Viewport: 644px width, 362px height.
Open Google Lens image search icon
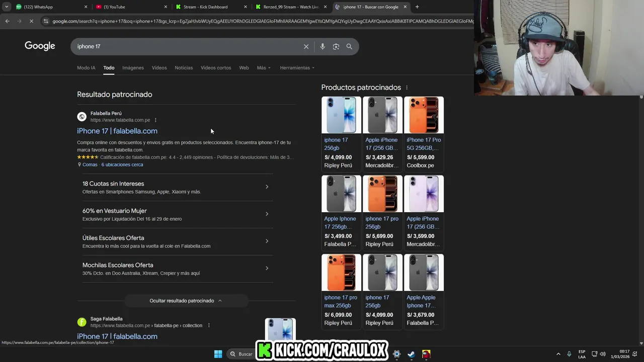tap(336, 46)
